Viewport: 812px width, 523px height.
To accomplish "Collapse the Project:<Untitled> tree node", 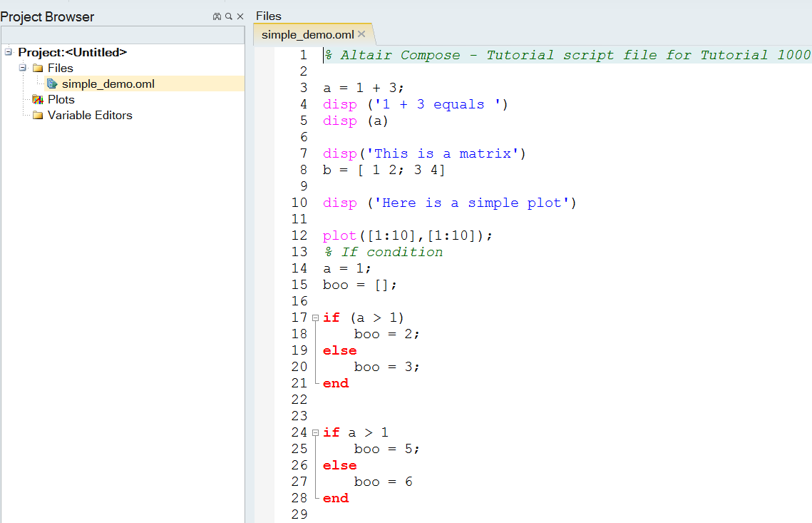I will (9, 52).
